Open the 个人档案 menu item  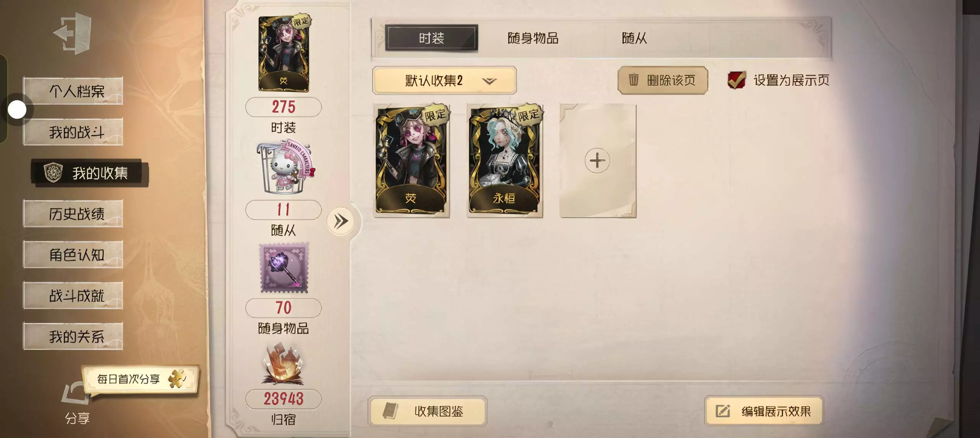(x=73, y=91)
